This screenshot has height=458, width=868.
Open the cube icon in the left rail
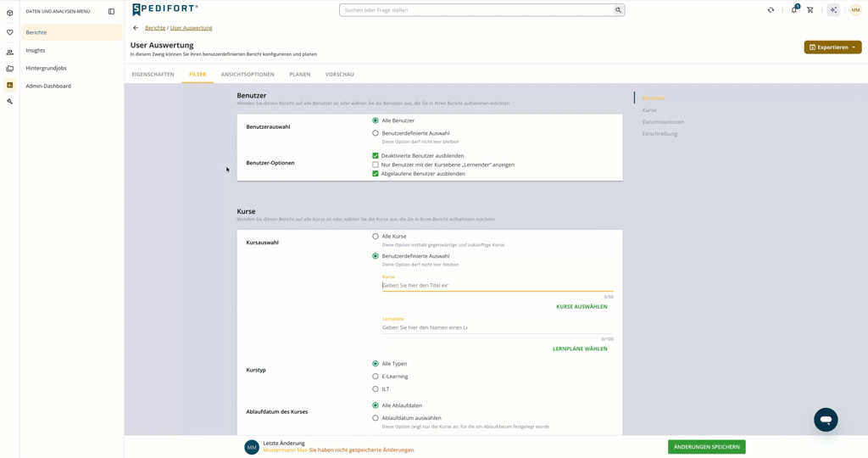(9, 13)
